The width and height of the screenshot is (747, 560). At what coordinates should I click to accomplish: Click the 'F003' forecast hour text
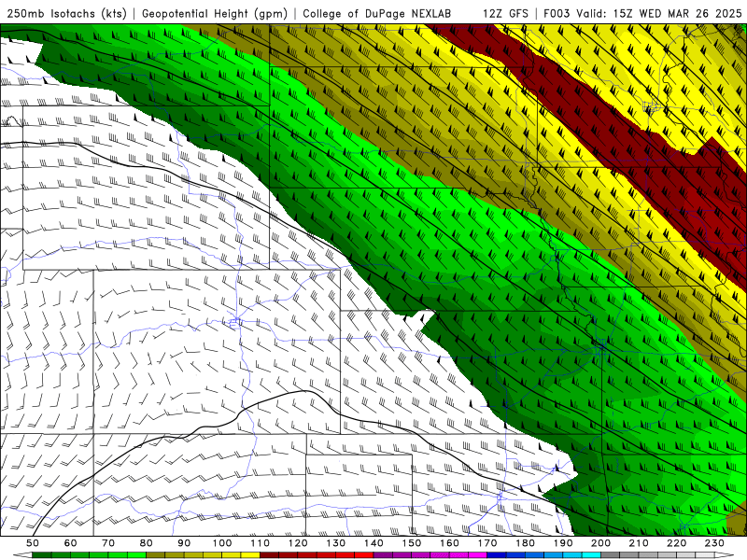coord(557,14)
